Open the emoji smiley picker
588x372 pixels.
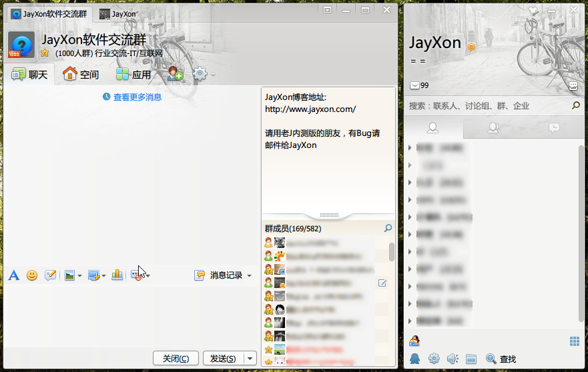pos(32,275)
